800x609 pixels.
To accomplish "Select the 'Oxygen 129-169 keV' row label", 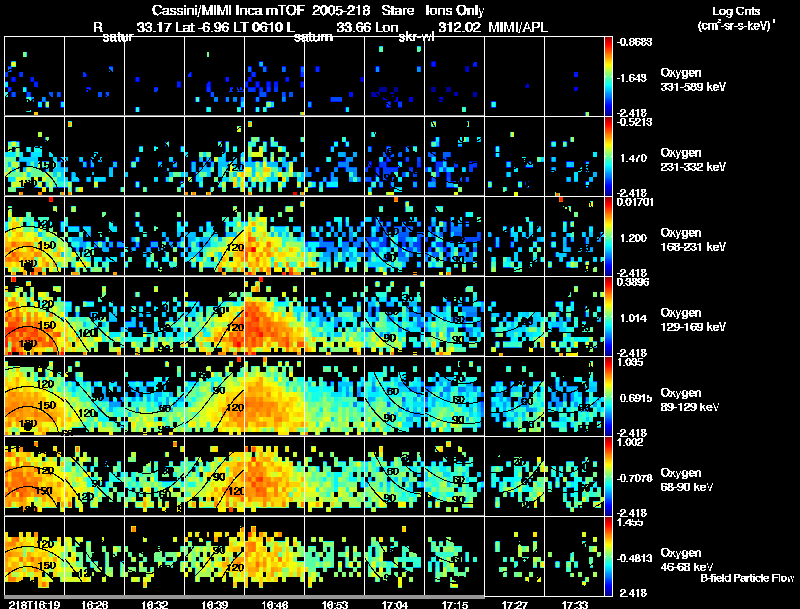I will point(693,320).
